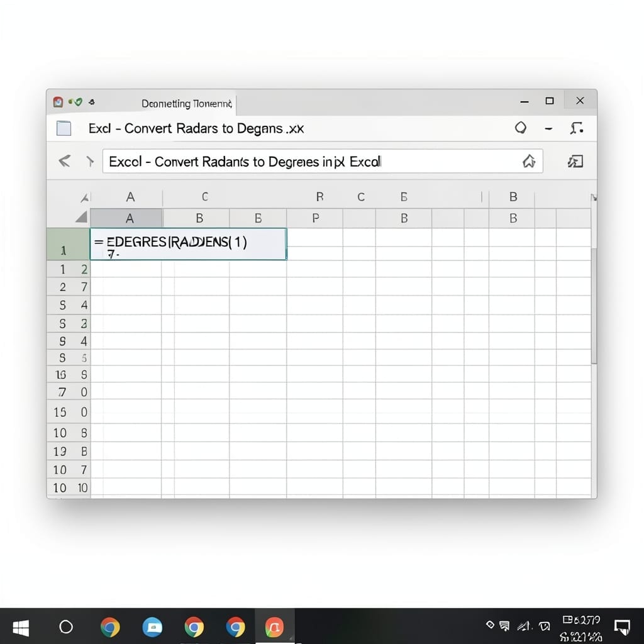
Task: Select the row header labeled '15 0'
Action: coord(69,412)
